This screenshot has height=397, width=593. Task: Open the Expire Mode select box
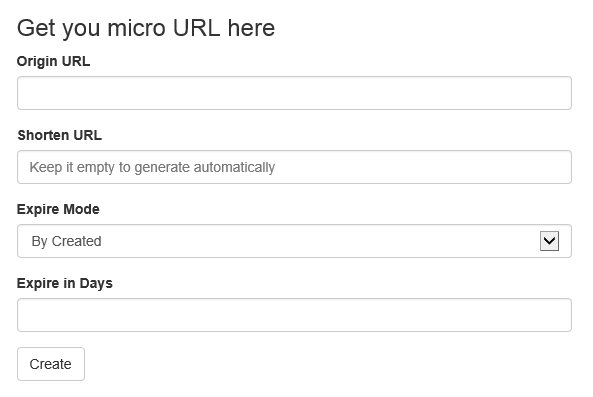(x=294, y=241)
